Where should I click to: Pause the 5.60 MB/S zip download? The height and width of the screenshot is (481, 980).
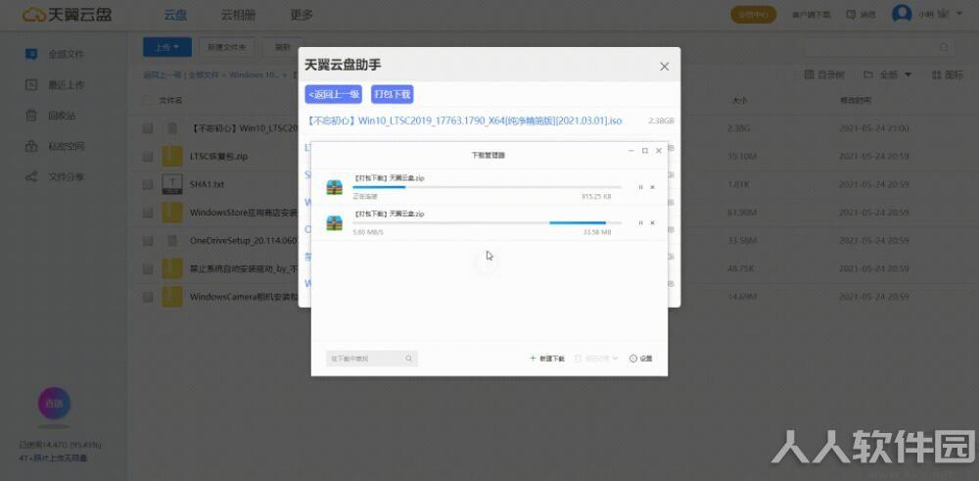point(640,222)
